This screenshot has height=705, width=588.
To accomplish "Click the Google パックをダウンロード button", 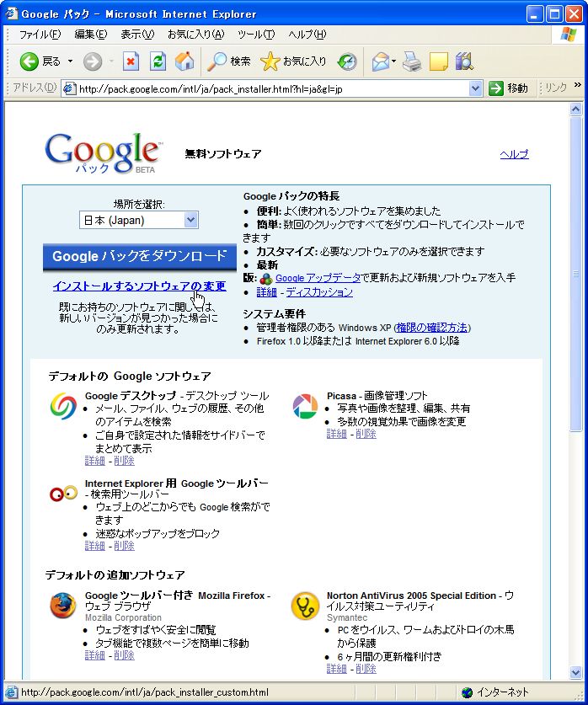I will point(139,257).
